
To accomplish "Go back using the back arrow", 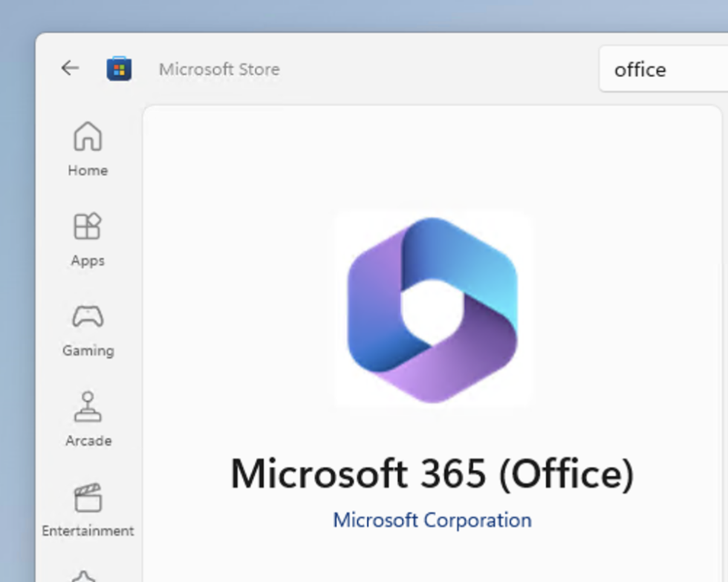I will pos(70,68).
